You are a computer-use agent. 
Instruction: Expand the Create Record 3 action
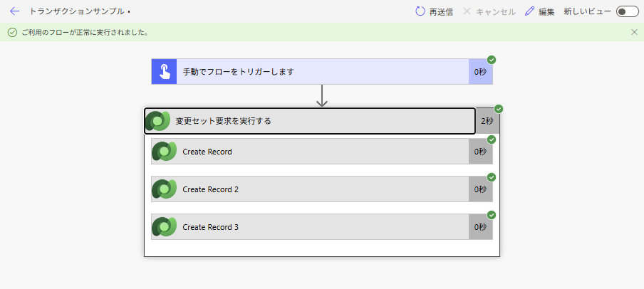click(x=321, y=227)
